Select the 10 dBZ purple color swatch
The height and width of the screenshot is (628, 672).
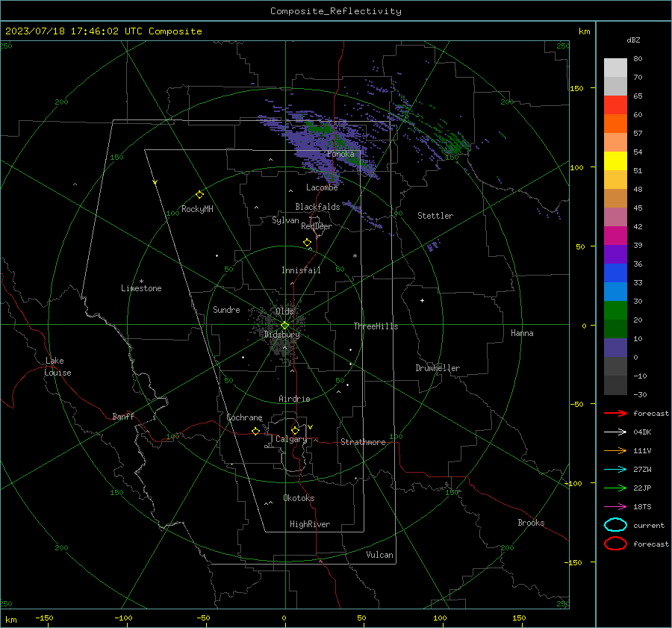(x=615, y=347)
